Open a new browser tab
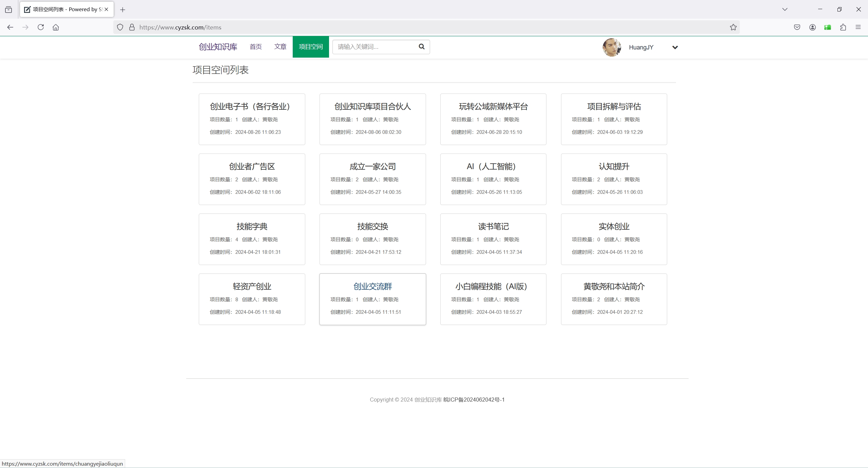This screenshot has height=468, width=868. (x=123, y=9)
